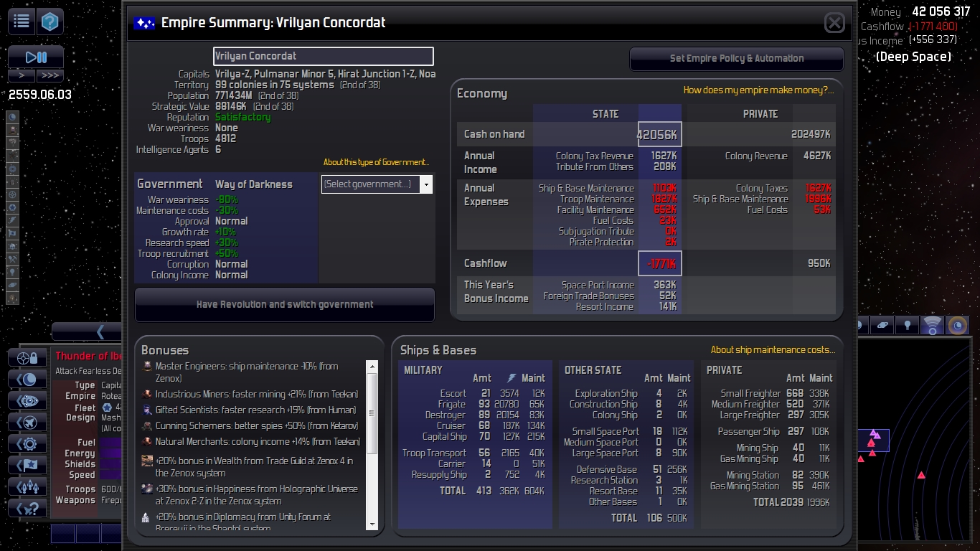Screen dimensions: 980x551
Task: Click the Escort row label in Military
Action: pos(453,394)
